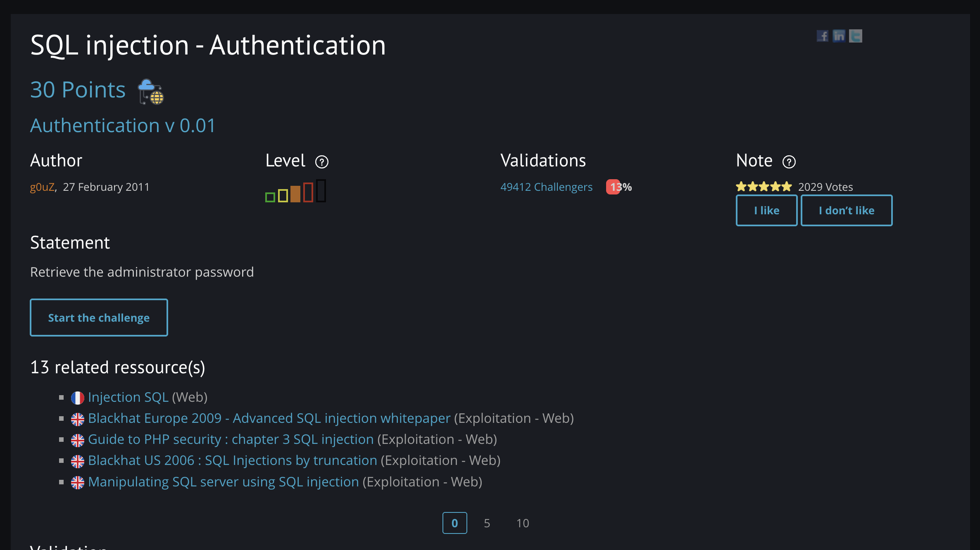Share challenge on LinkedIn icon
The width and height of the screenshot is (980, 550).
[839, 36]
